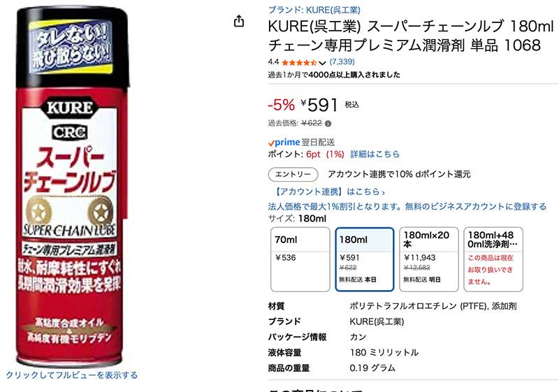
Task: Click クリックしてフルビューを表示する link
Action: coord(72,375)
